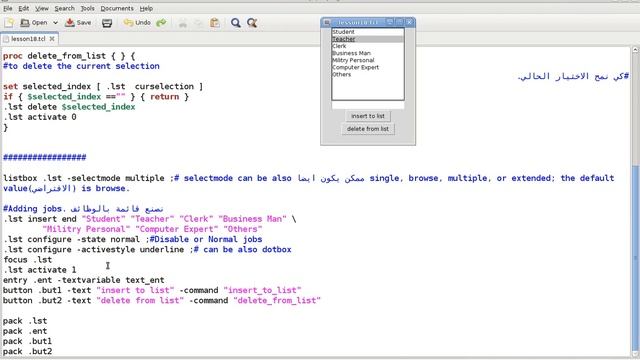The width and height of the screenshot is (640, 360).
Task: Switch to the lesson18.tcl tab
Action: [28, 39]
